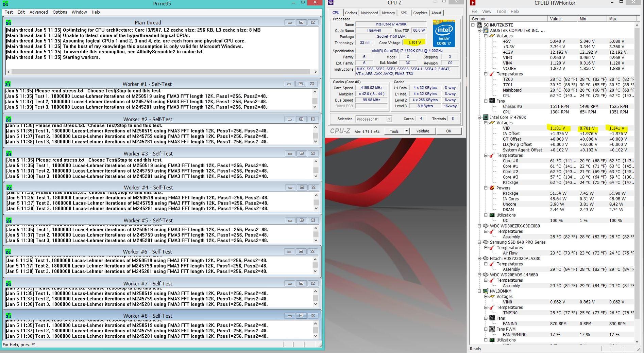The width and height of the screenshot is (644, 353).
Task: Open the Tools menu in HWMonitor
Action: pos(501,11)
